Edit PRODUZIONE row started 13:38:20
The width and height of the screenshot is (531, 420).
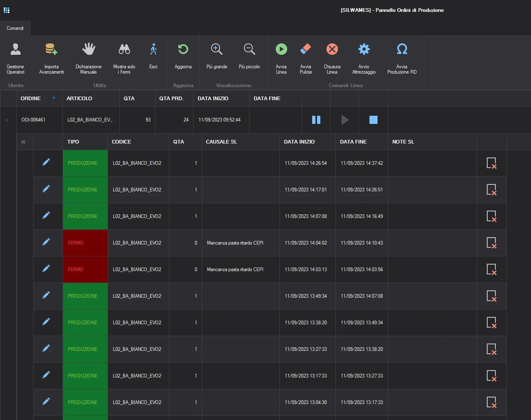point(46,322)
